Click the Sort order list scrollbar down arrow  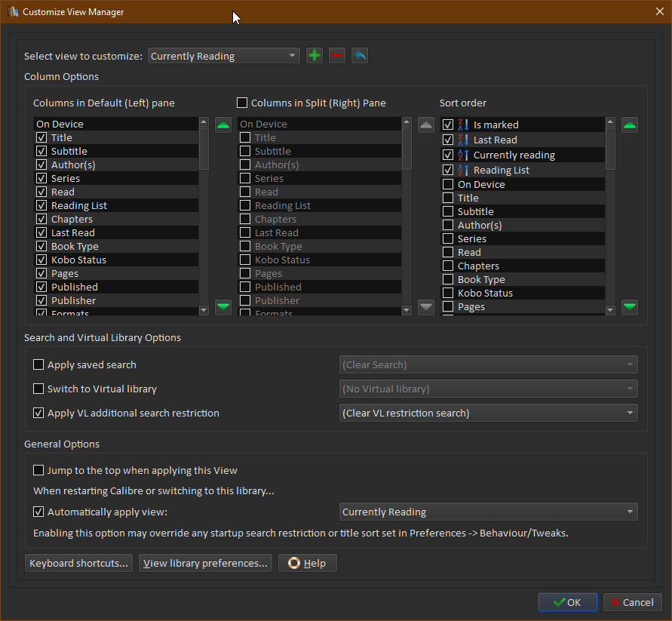[610, 310]
